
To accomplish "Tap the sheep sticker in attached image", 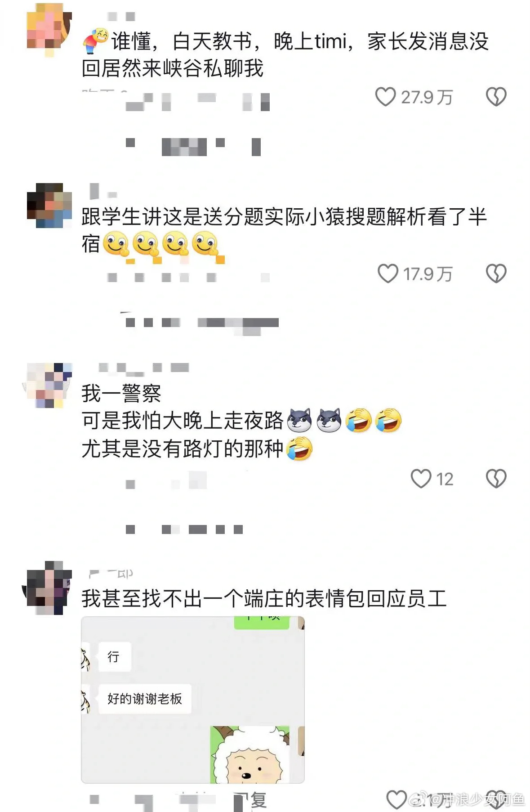I will [x=250, y=754].
